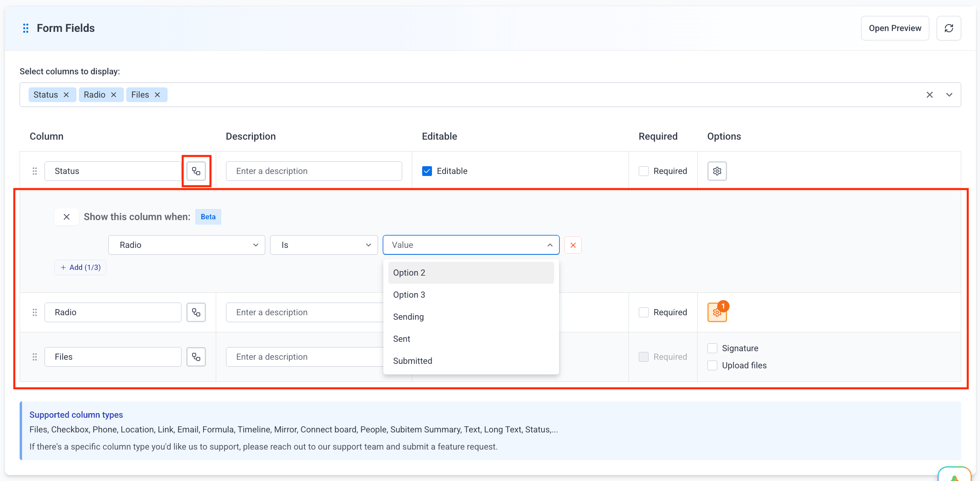Click the Description column header

point(251,136)
